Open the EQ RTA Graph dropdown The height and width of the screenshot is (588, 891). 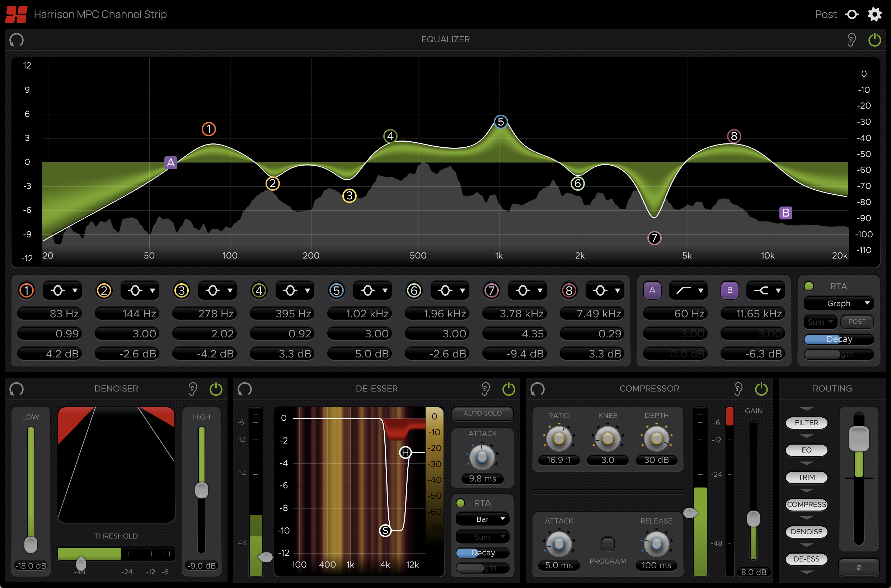[839, 303]
